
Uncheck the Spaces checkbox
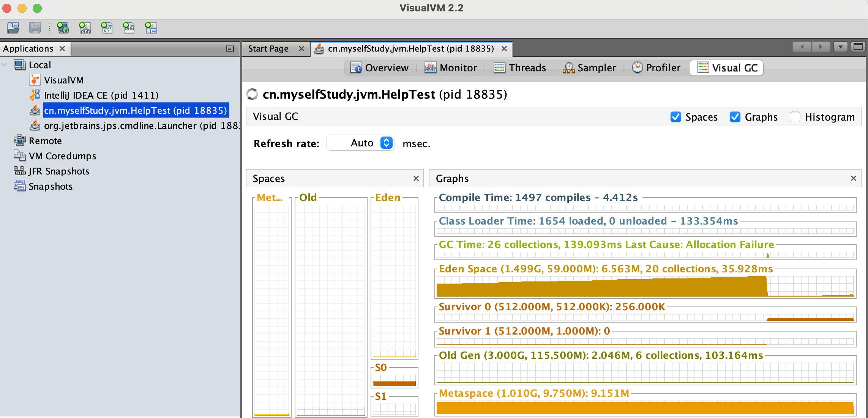pos(676,117)
